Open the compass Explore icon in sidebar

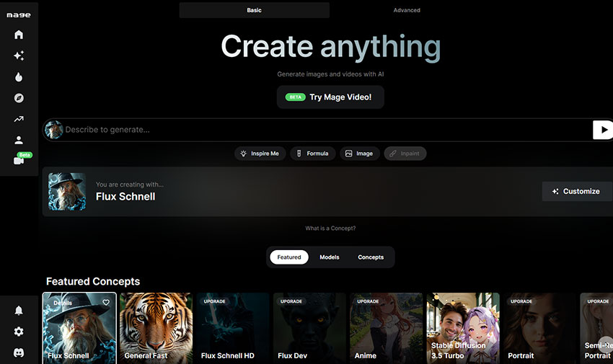(18, 98)
